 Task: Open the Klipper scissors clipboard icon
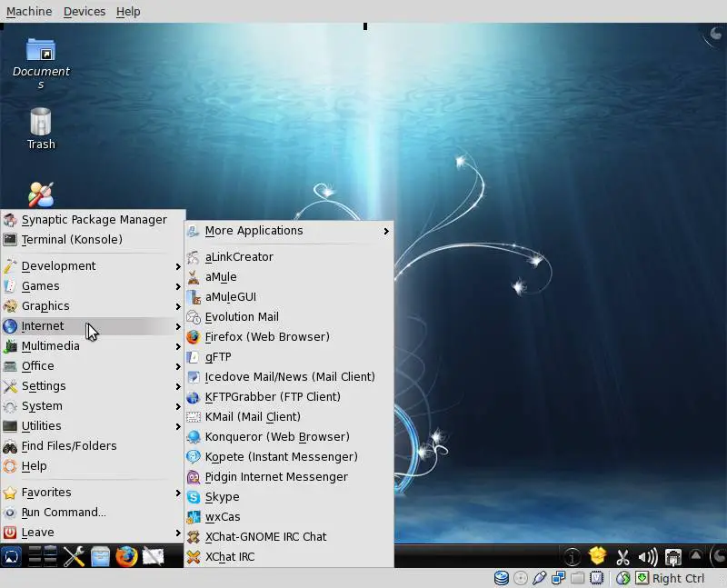pos(622,556)
